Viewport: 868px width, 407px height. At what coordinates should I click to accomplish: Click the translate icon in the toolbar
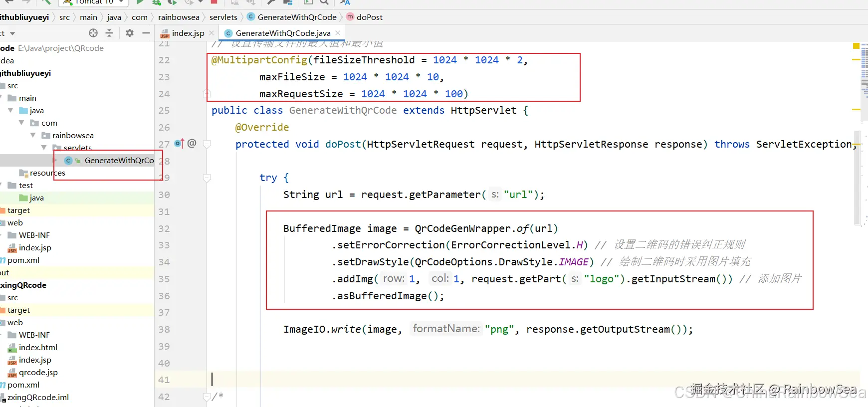point(345,2)
